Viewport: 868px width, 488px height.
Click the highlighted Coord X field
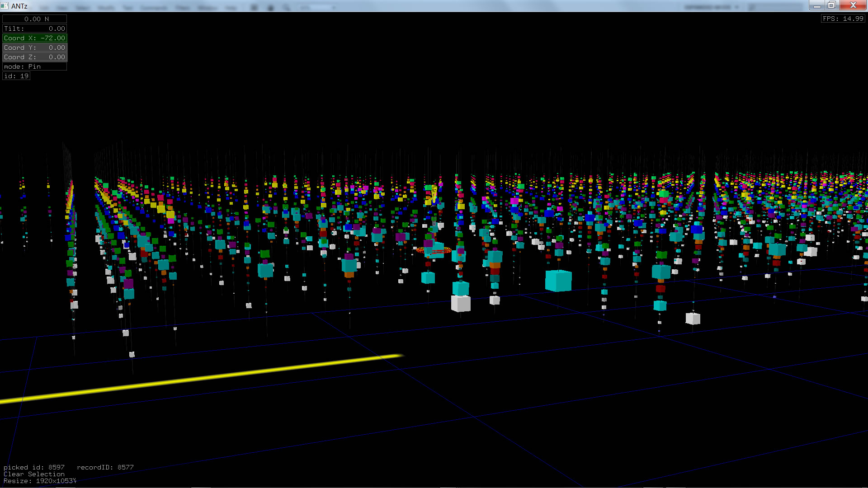(x=34, y=38)
